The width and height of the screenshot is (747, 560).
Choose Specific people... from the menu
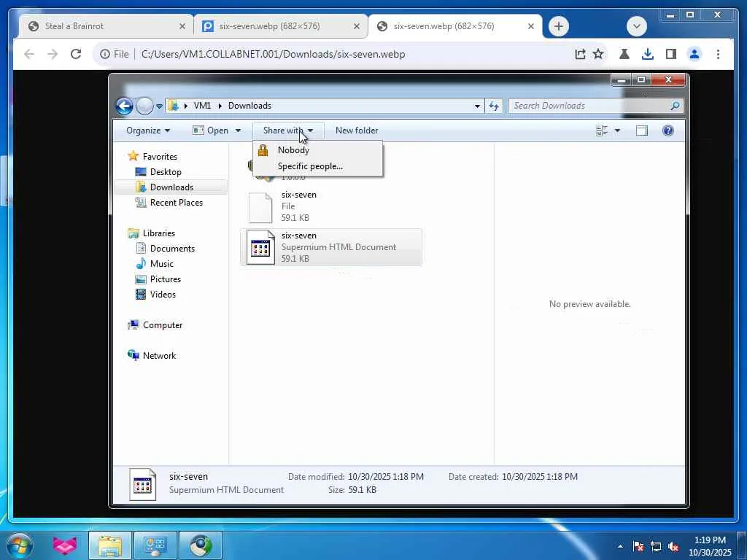tap(318, 166)
